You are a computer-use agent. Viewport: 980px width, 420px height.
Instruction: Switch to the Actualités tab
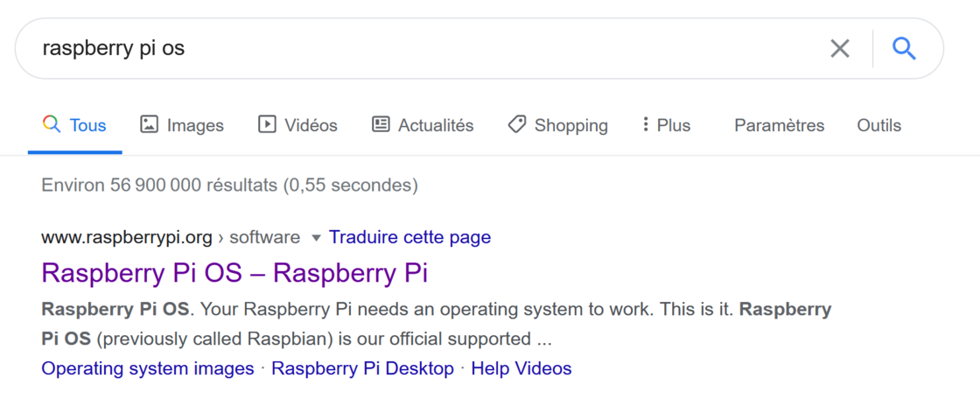(423, 125)
